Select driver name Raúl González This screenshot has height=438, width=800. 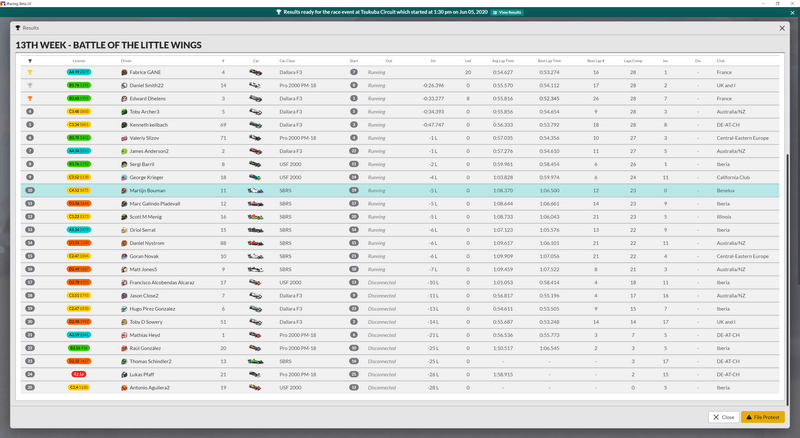pos(145,348)
